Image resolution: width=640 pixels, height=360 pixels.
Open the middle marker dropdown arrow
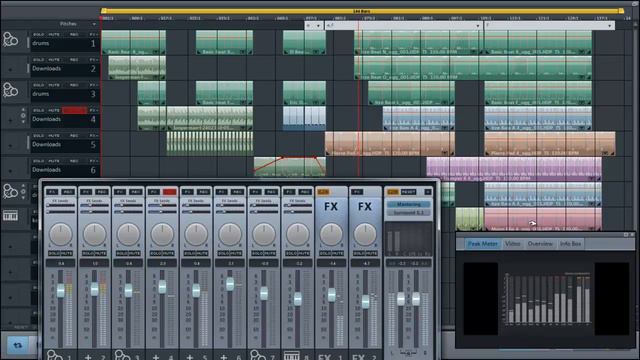point(478,26)
